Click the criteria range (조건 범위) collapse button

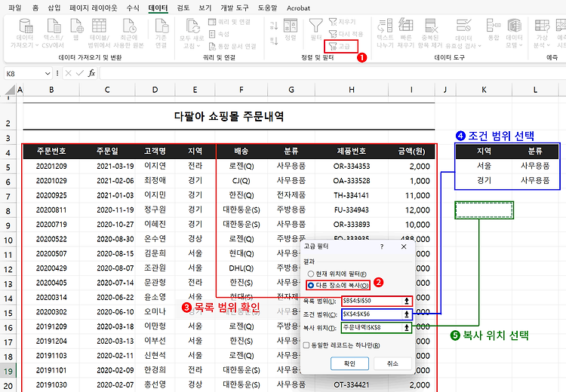coord(407,314)
